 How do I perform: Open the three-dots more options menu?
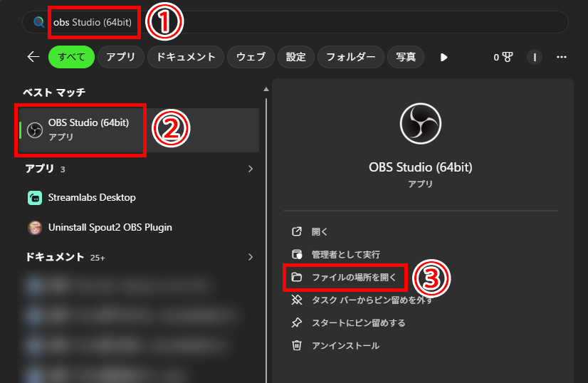(x=562, y=57)
